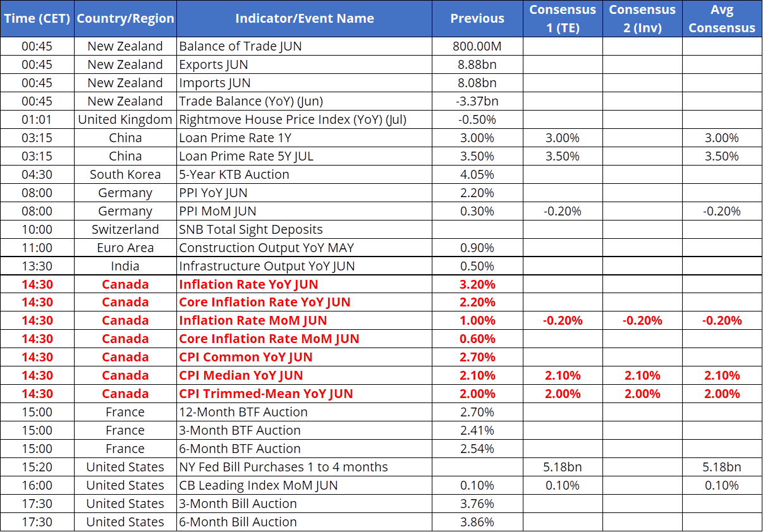Click the PPI YoY JUN cell
763x532 pixels.
click(x=305, y=193)
